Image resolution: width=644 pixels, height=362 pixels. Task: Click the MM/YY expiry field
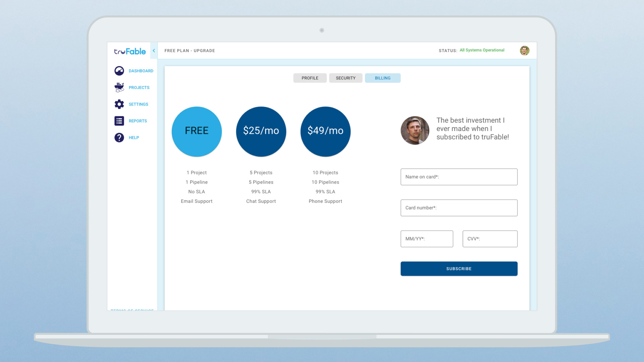[427, 239]
